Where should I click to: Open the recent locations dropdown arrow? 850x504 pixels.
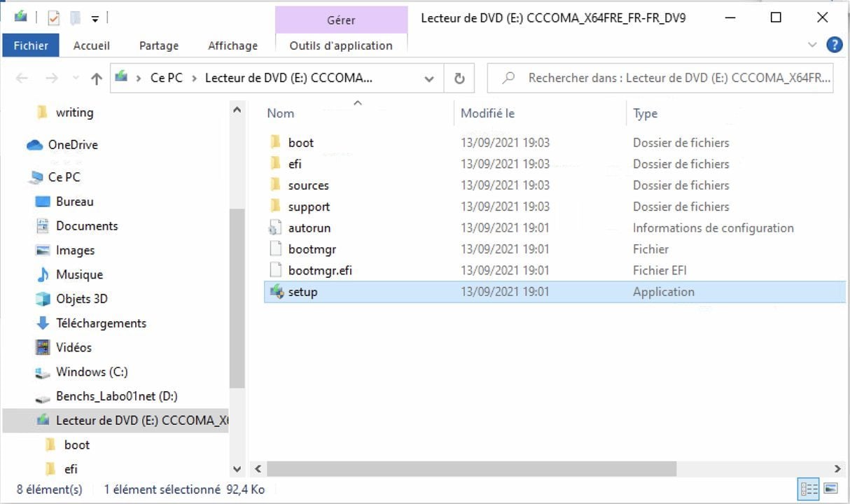(74, 79)
